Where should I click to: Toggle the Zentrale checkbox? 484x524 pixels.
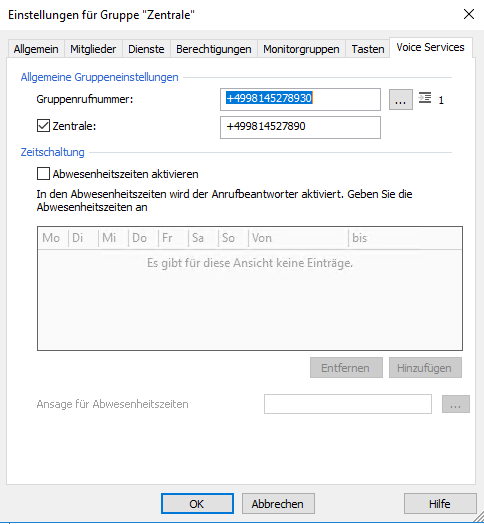click(x=43, y=126)
